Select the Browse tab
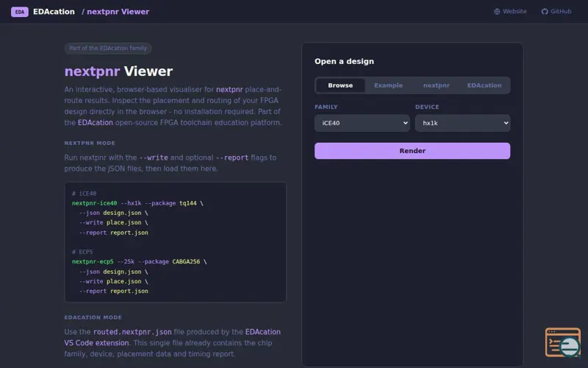The height and width of the screenshot is (368, 588). pyautogui.click(x=340, y=85)
